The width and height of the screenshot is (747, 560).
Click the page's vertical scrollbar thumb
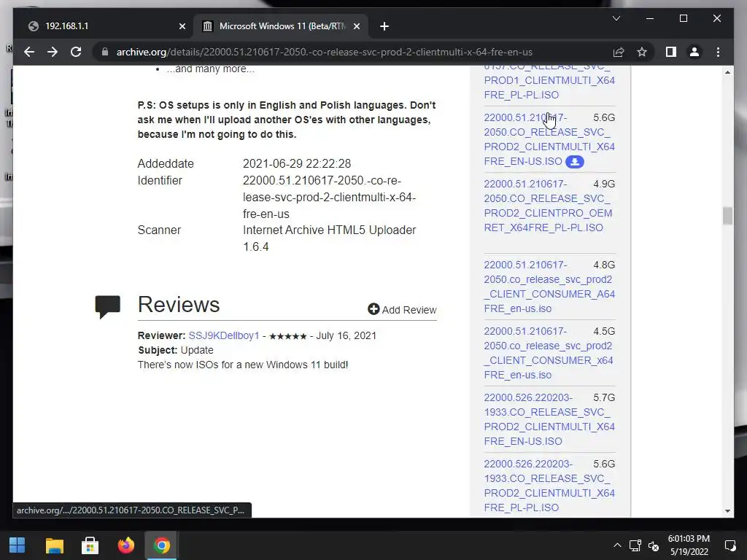pyautogui.click(x=727, y=216)
